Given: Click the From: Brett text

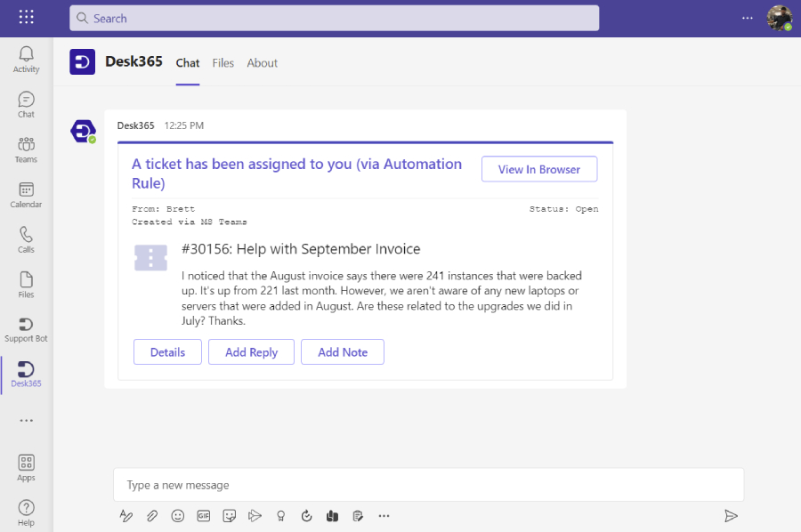Looking at the screenshot, I should (164, 209).
